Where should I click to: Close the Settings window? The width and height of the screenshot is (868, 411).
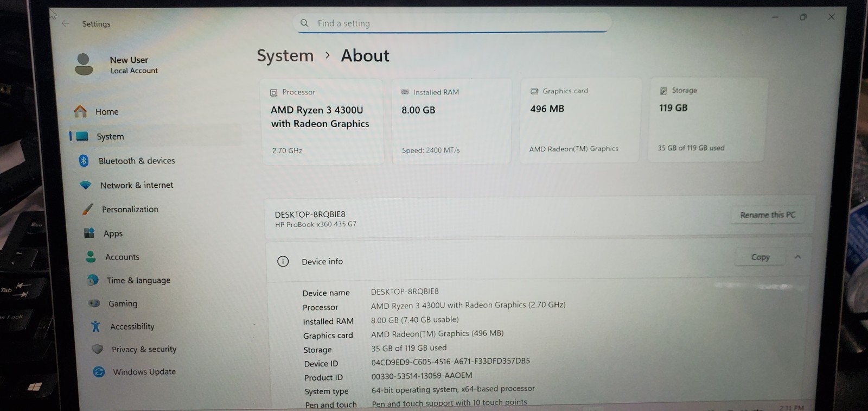[x=831, y=17]
